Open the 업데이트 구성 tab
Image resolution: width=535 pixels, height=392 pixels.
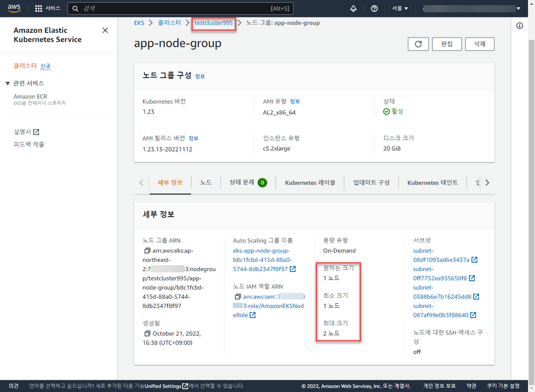click(x=371, y=182)
